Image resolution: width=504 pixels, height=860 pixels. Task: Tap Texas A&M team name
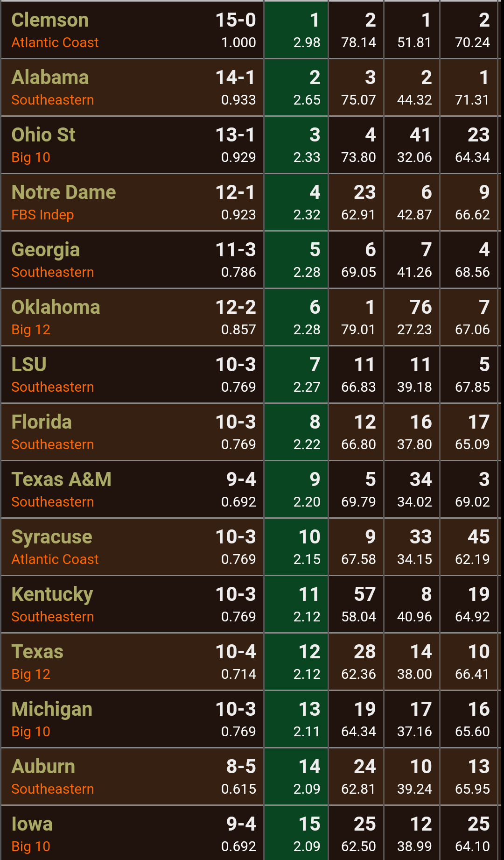pos(61,479)
